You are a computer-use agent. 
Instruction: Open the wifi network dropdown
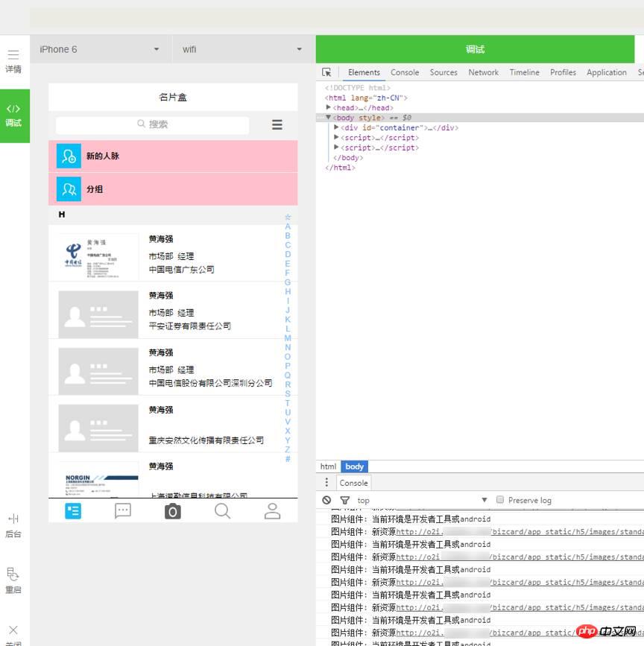point(239,49)
